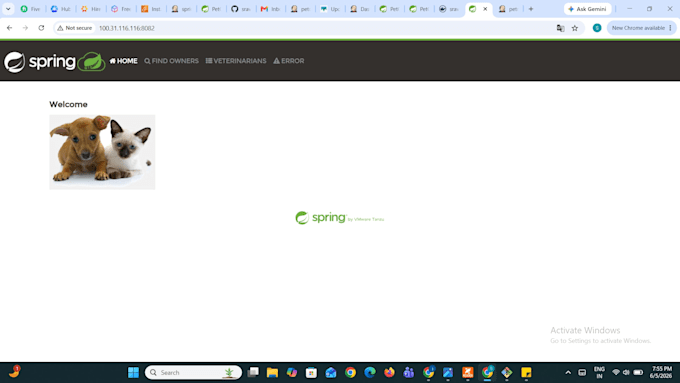Open Microsoft Store from the taskbar
Viewport: 680px width, 383px height.
tap(311, 373)
